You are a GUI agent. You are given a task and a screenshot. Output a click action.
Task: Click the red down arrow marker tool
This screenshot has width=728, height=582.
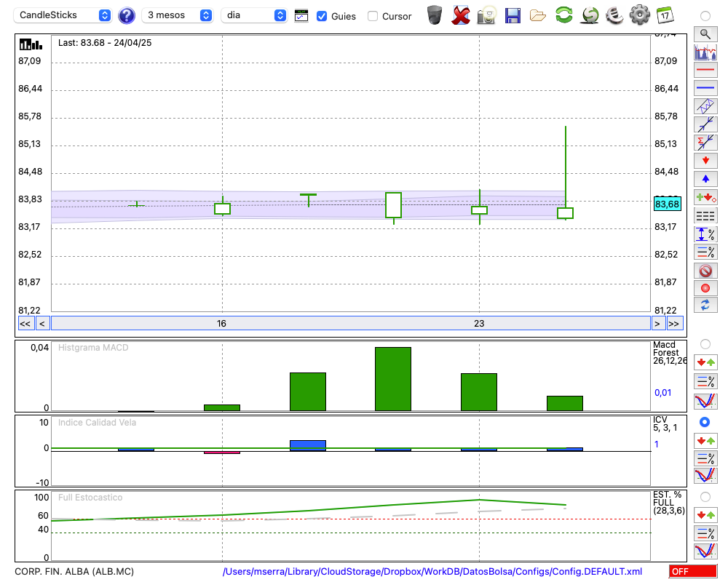[x=705, y=161]
